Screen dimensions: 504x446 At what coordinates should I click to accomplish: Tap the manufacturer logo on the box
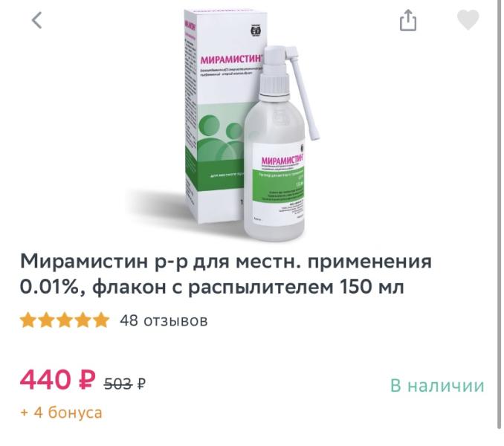pos(256,30)
